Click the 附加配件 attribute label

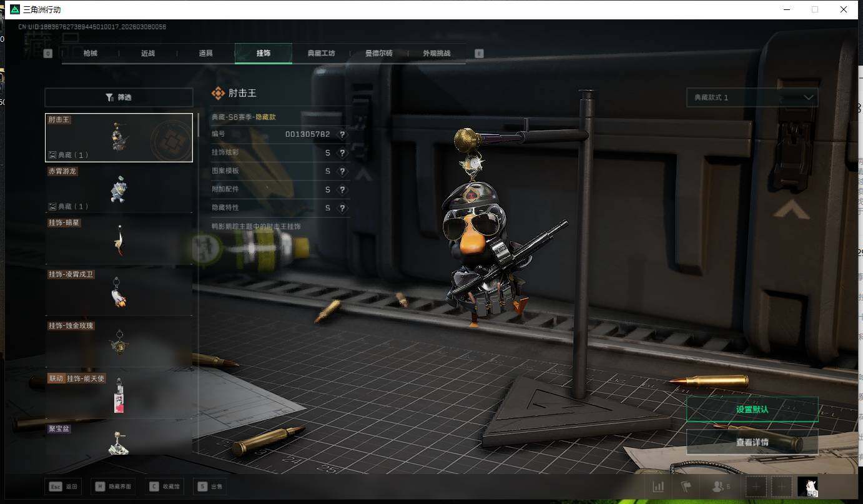pyautogui.click(x=225, y=190)
